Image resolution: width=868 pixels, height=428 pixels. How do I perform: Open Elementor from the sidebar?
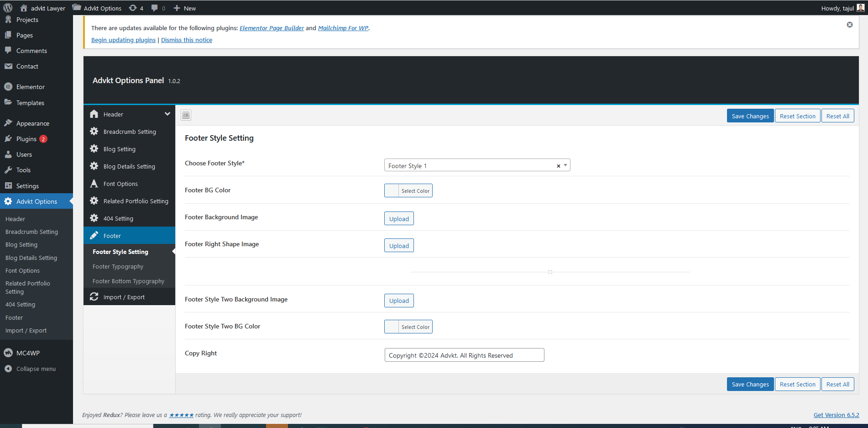(x=30, y=87)
